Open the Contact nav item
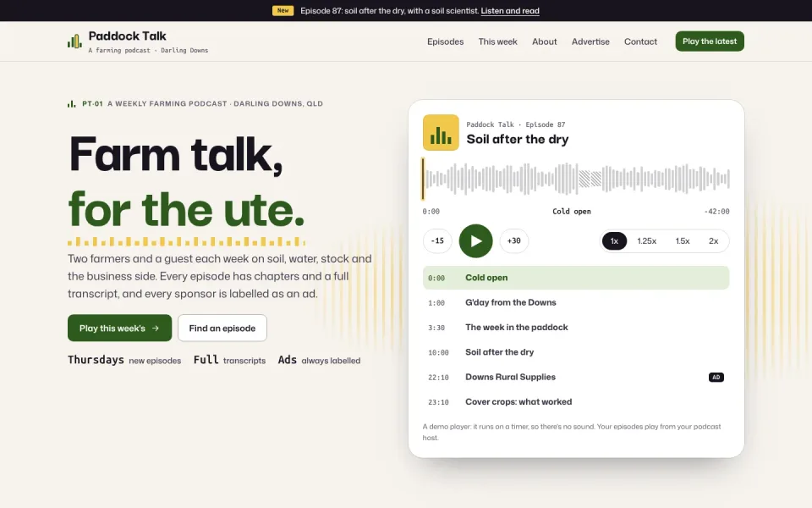Image resolution: width=812 pixels, height=508 pixels. point(640,41)
